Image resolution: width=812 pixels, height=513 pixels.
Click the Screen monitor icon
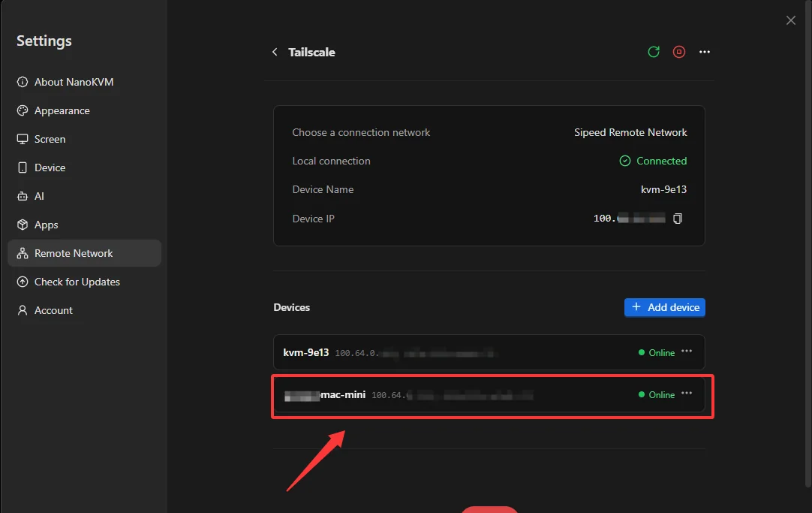tap(23, 139)
